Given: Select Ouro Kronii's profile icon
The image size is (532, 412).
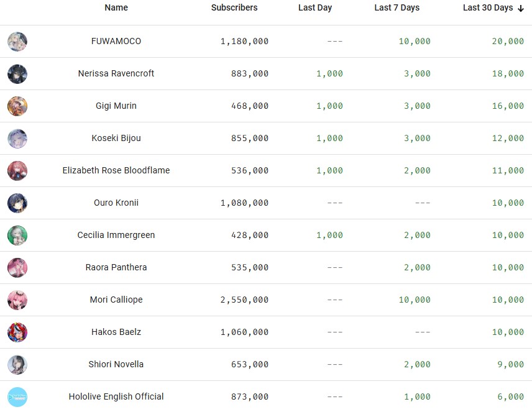Looking at the screenshot, I should point(17,203).
